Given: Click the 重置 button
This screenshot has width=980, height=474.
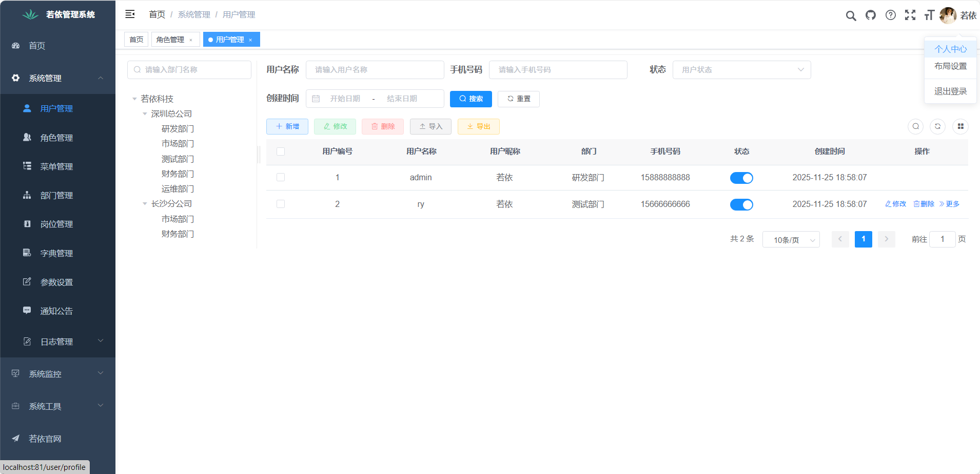Looking at the screenshot, I should [519, 99].
